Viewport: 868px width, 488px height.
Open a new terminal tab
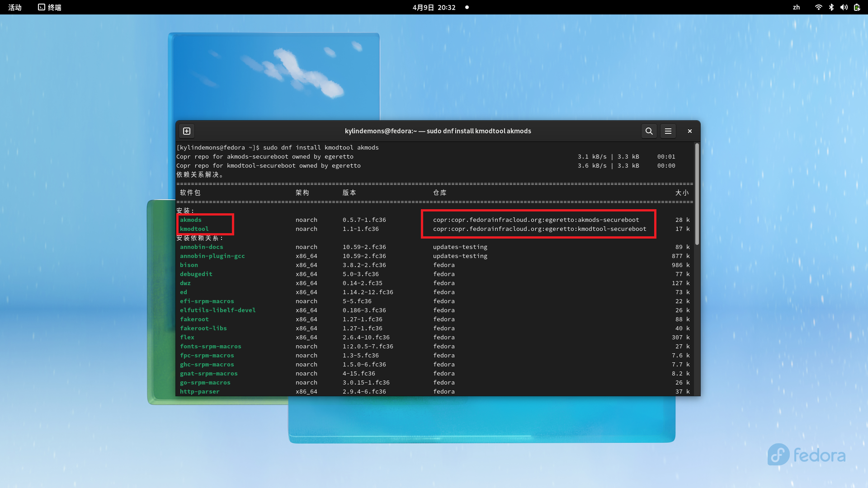(x=187, y=131)
